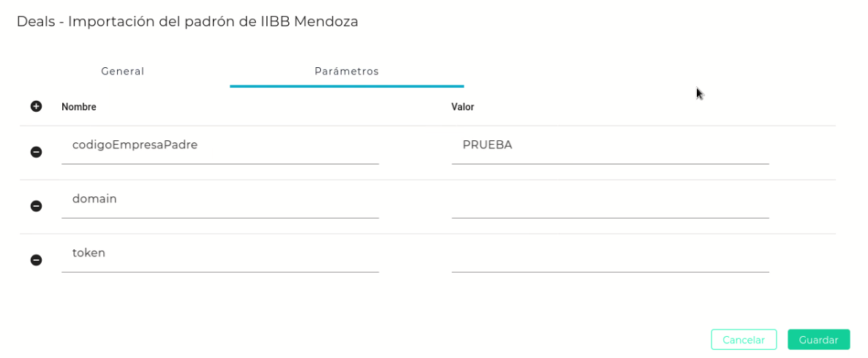Select the Parámetros tab
The image size is (868, 358).
[347, 72]
